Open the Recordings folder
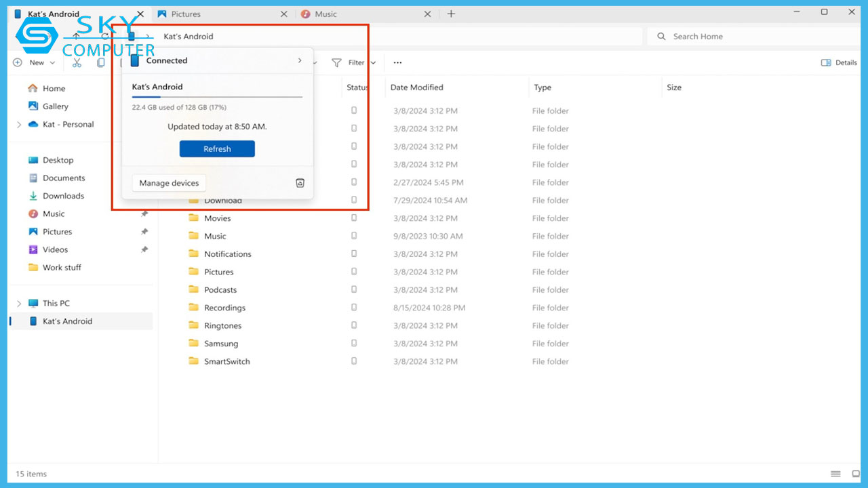Image resolution: width=868 pixels, height=488 pixels. coord(224,308)
